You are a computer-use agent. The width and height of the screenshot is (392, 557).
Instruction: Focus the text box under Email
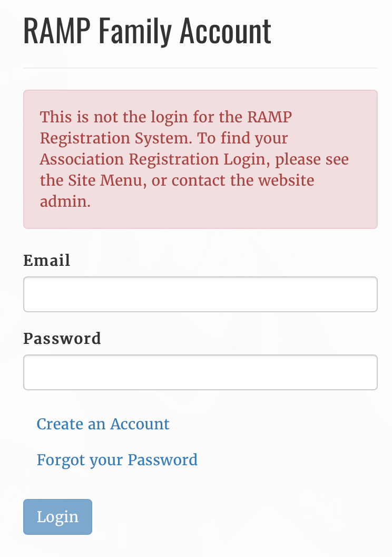(x=200, y=294)
